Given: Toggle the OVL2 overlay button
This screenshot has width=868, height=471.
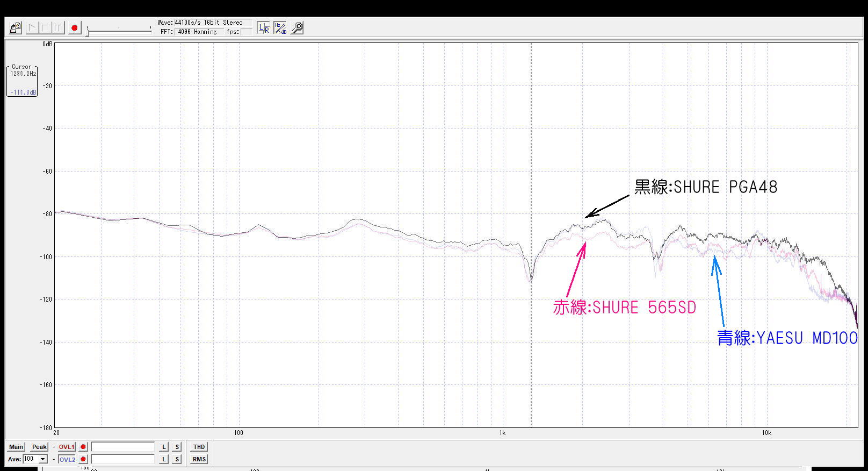Looking at the screenshot, I should coord(67,459).
